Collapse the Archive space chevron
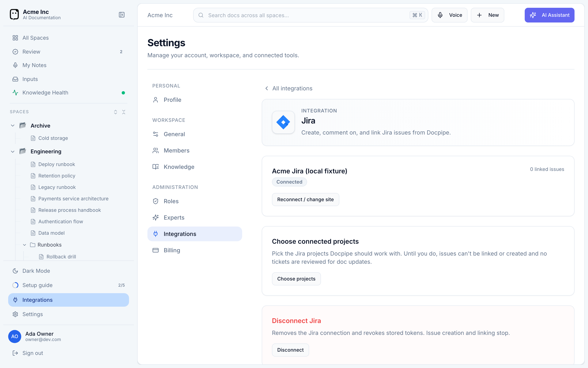588x368 pixels. click(13, 126)
